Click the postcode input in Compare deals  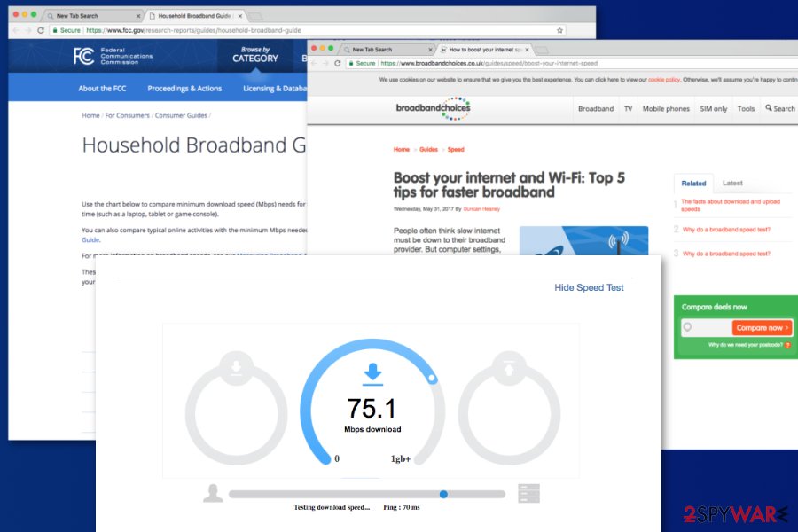706,327
